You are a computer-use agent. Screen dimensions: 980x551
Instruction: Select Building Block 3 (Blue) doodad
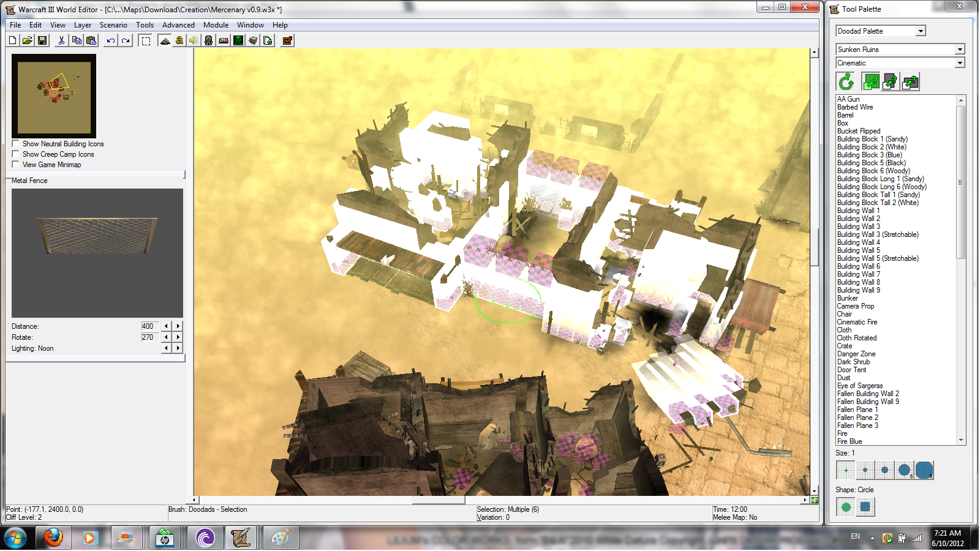pos(870,155)
